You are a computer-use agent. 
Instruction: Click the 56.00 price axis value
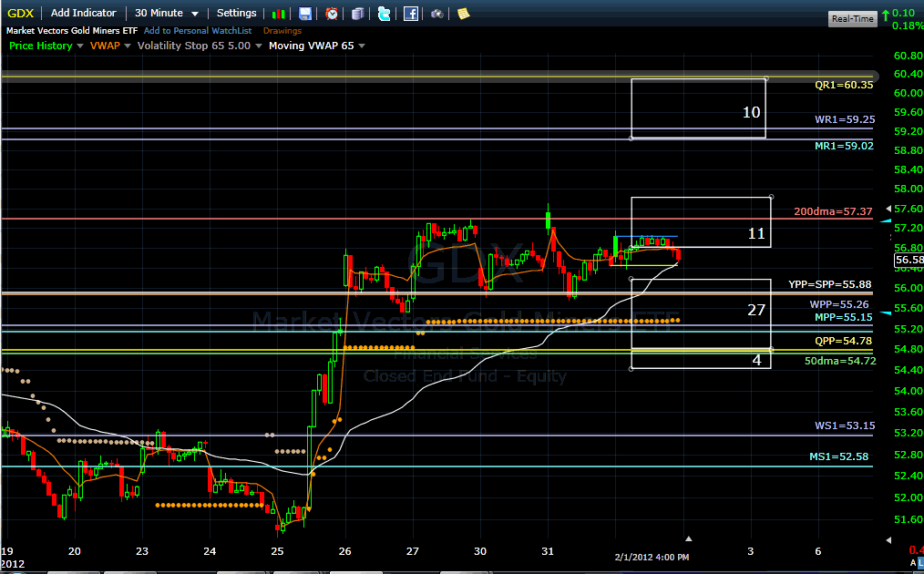pos(909,288)
